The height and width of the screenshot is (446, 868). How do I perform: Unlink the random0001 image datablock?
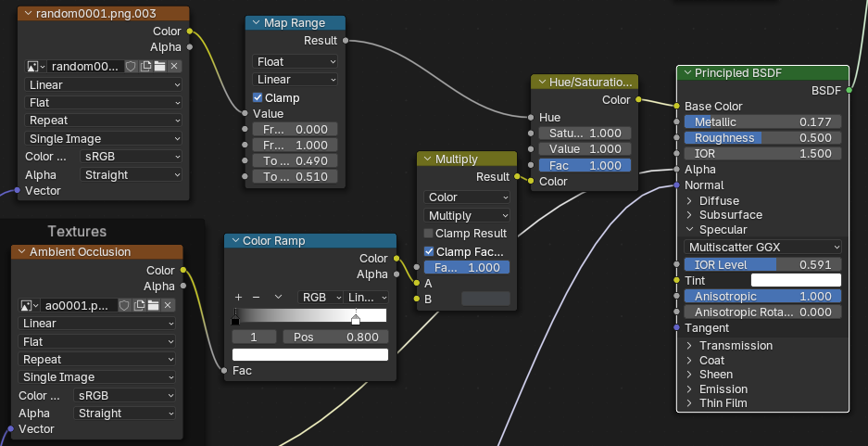[174, 66]
